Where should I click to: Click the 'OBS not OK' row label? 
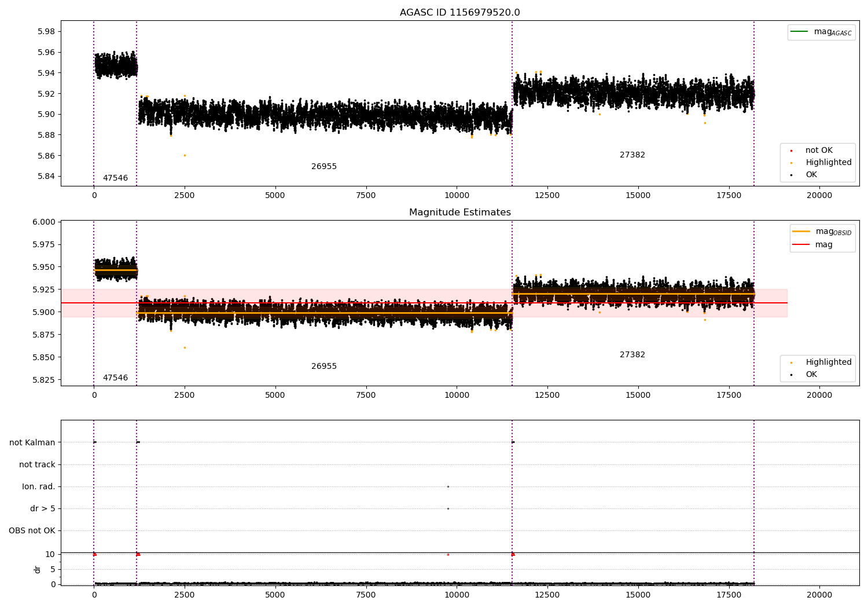pos(32,530)
